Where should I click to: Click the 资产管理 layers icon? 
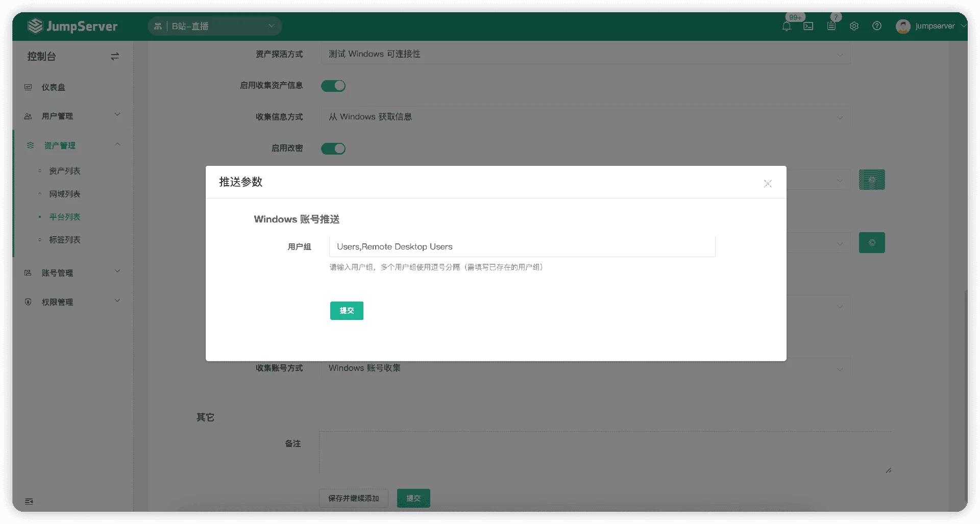[31, 145]
